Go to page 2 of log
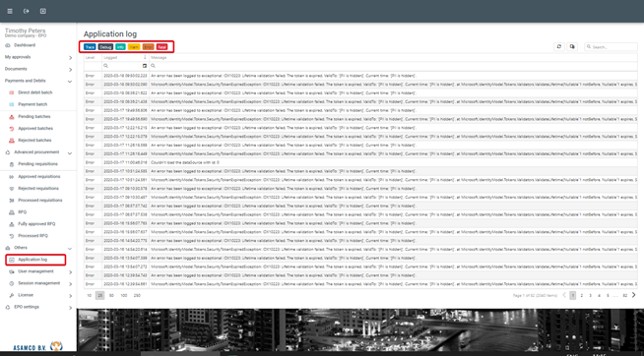644x356 pixels. (x=582, y=295)
